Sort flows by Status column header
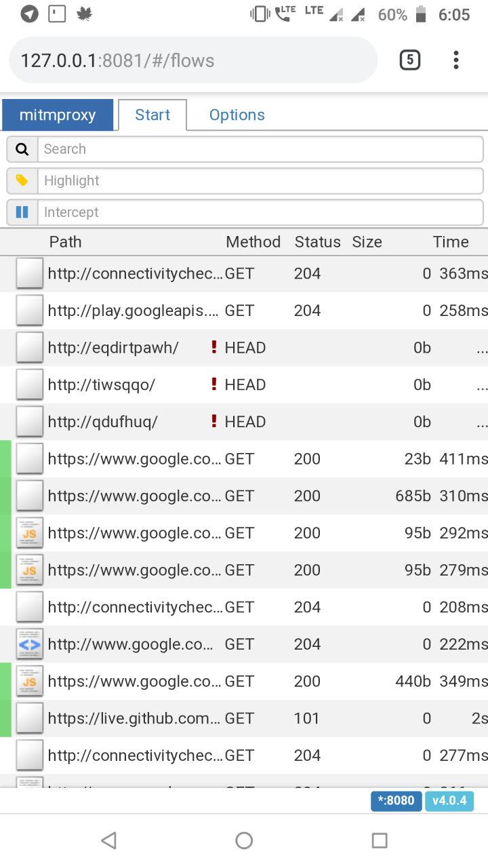488x868 pixels. [x=317, y=242]
